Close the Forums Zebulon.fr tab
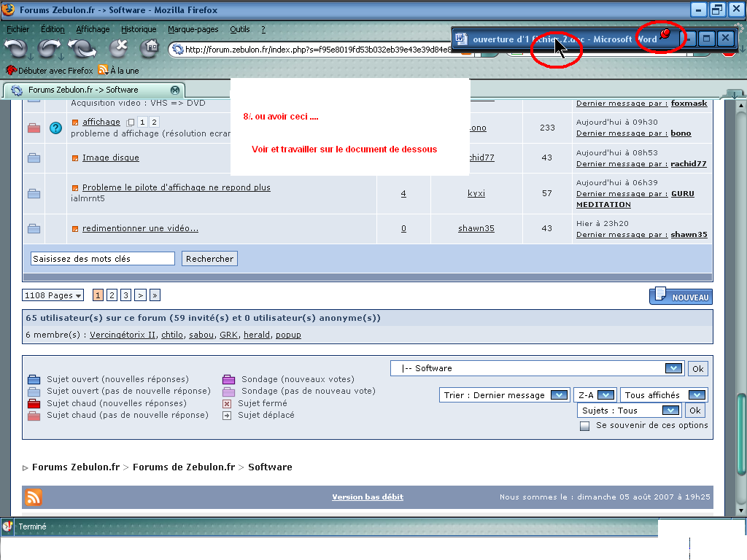This screenshot has width=747, height=560. point(174,90)
